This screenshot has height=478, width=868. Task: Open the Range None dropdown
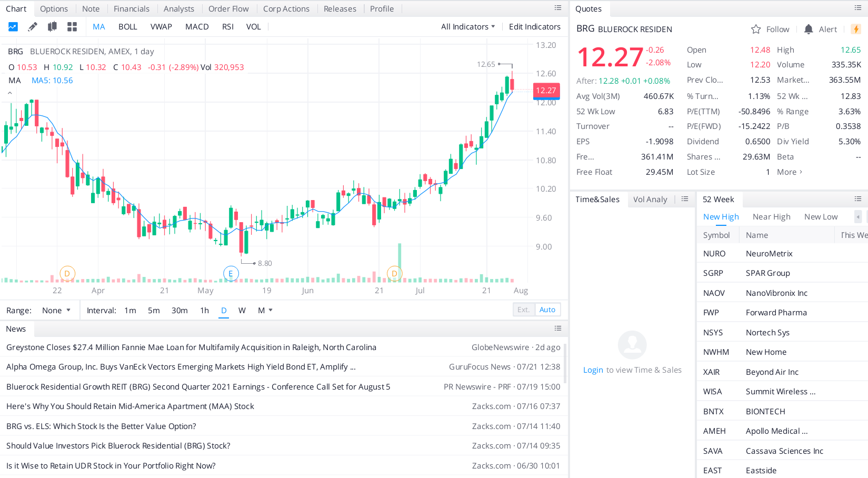[56, 311]
